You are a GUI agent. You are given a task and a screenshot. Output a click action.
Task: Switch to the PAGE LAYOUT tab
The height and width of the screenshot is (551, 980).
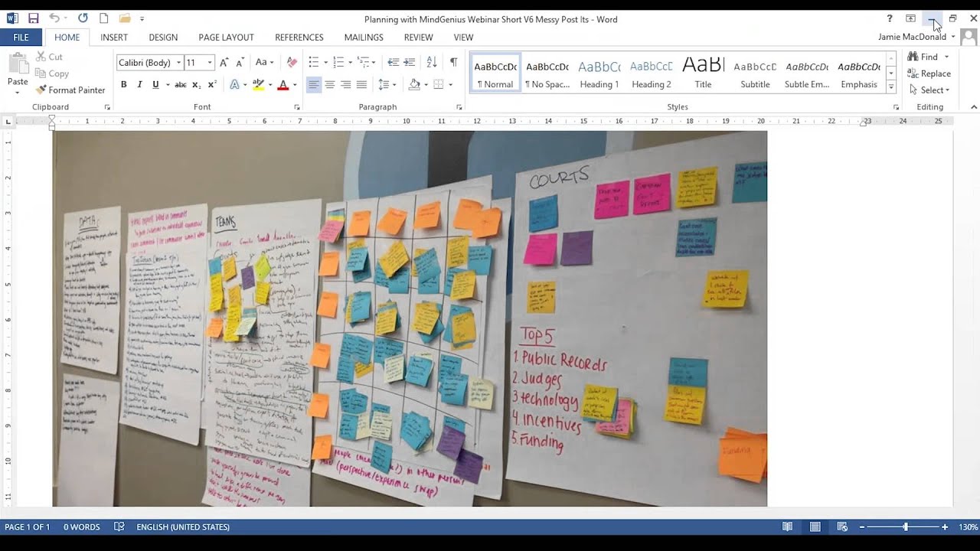[226, 37]
